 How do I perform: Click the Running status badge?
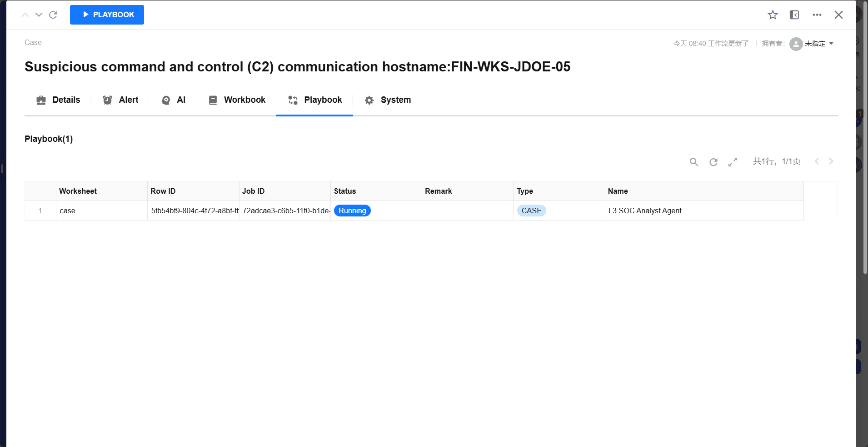coord(352,211)
